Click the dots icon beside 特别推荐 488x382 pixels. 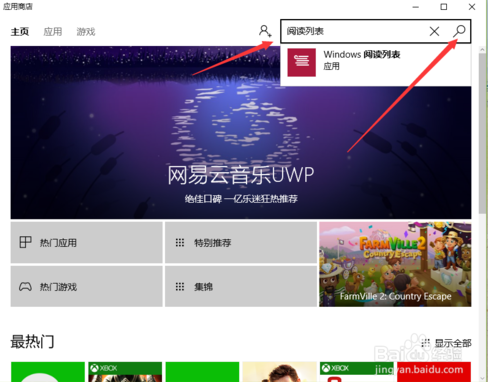[180, 242]
